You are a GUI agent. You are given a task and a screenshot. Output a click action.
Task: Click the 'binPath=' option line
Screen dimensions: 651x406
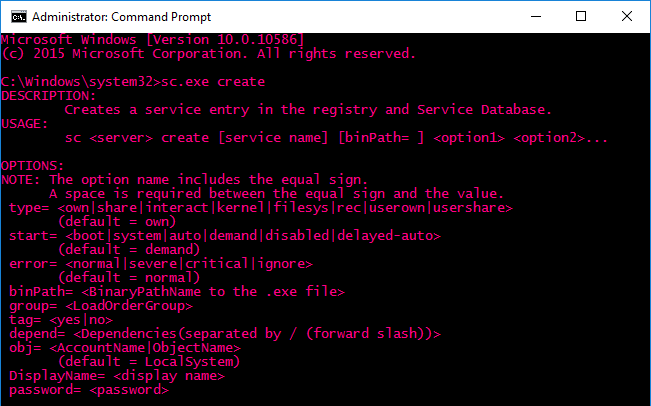(x=176, y=291)
